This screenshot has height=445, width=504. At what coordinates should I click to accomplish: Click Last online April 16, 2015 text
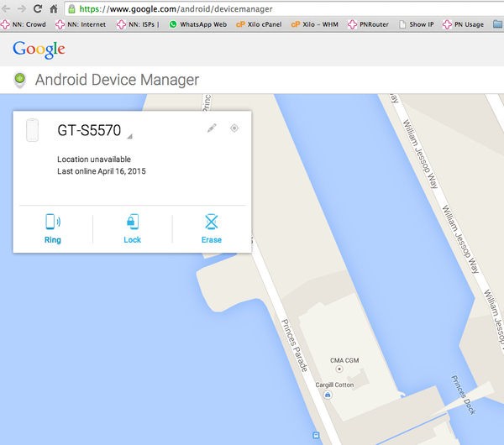102,171
